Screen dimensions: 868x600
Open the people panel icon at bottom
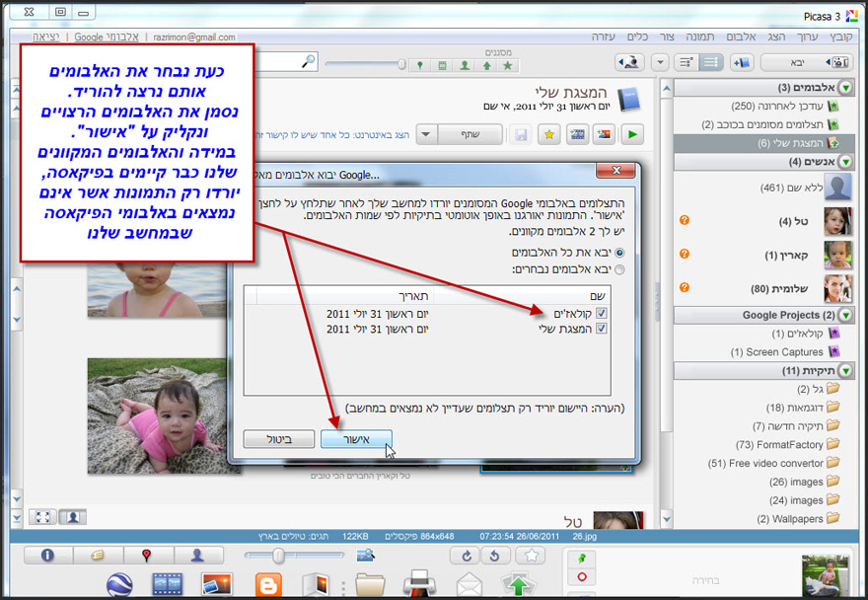(x=197, y=555)
